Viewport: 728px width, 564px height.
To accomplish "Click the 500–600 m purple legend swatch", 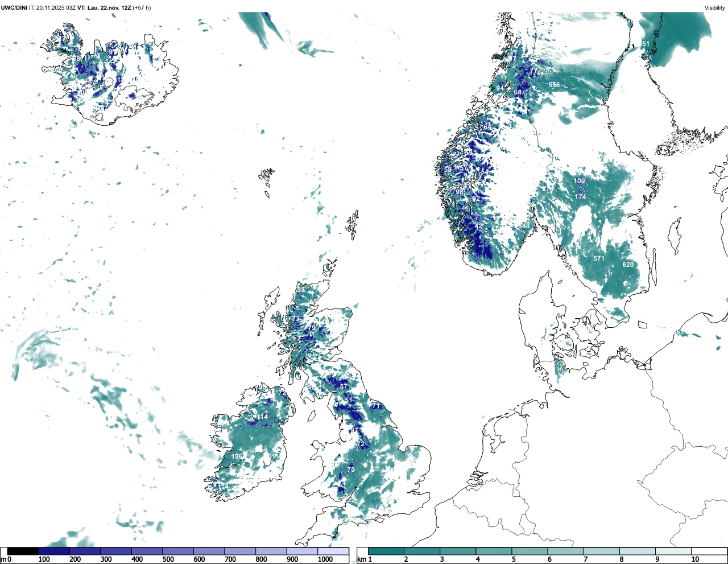I will (x=178, y=551).
